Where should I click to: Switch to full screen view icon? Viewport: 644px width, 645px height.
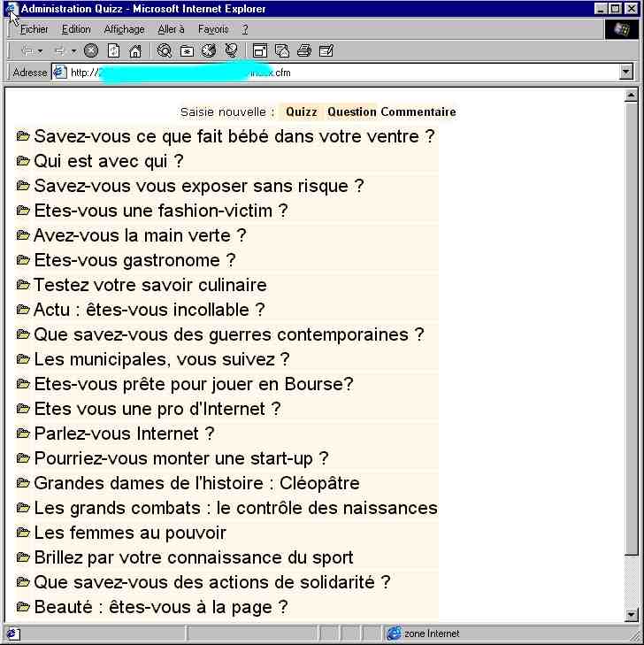pos(260,51)
